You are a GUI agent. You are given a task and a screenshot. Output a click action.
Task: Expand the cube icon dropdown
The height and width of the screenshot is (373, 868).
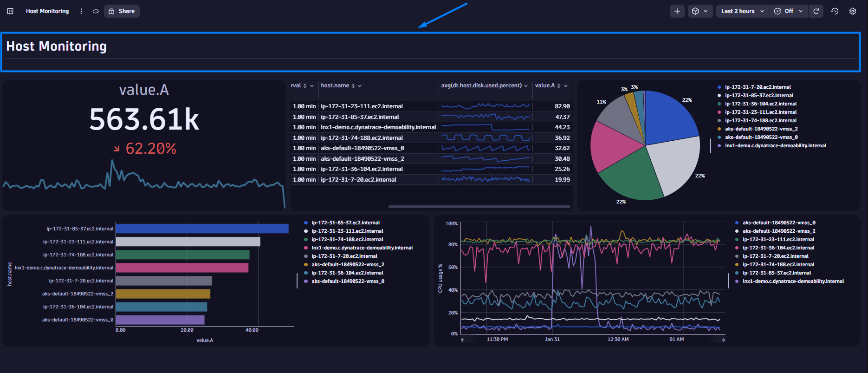(x=700, y=11)
